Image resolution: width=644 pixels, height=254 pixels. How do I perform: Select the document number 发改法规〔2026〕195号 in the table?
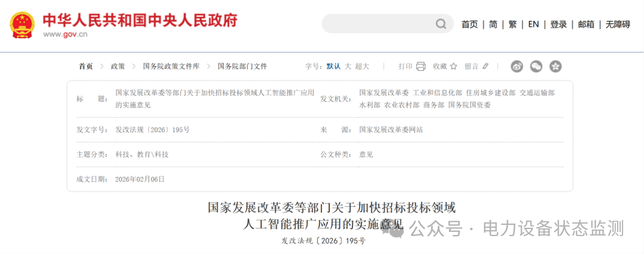[153, 130]
